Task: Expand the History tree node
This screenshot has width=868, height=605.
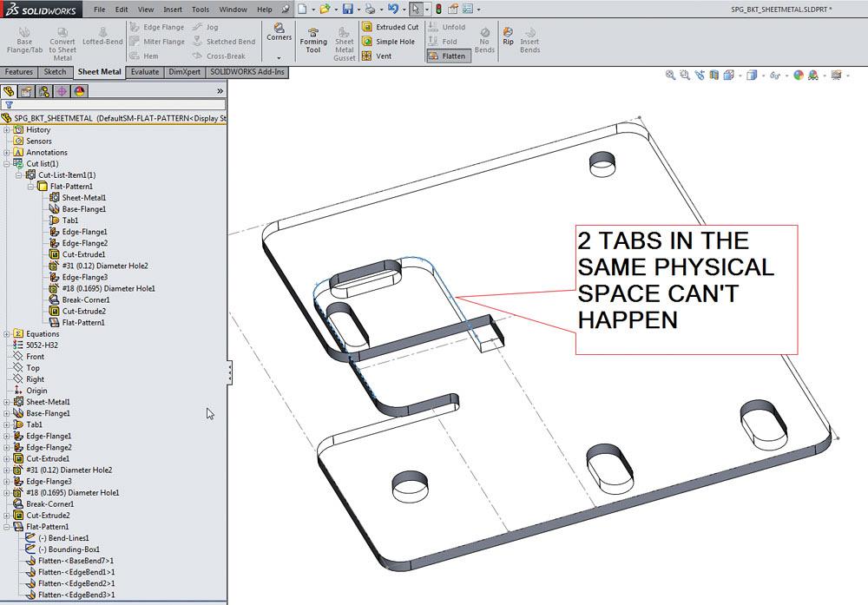Action: point(7,130)
